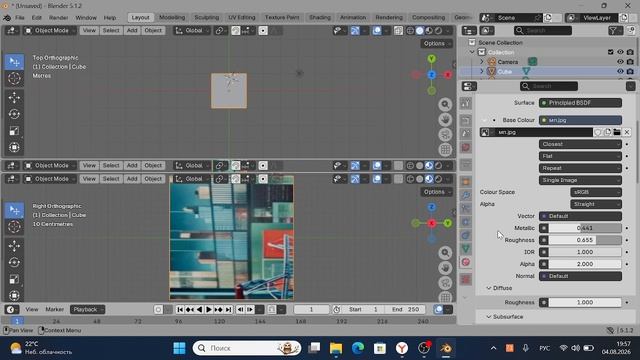
Task: Switch to the Modeling workspace tab
Action: [x=172, y=18]
